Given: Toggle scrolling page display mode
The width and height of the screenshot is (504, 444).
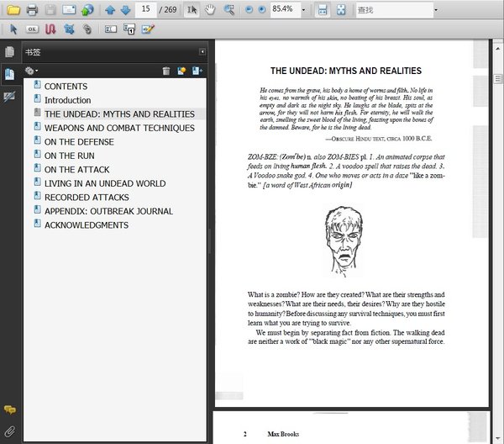Looking at the screenshot, I should point(323,10).
